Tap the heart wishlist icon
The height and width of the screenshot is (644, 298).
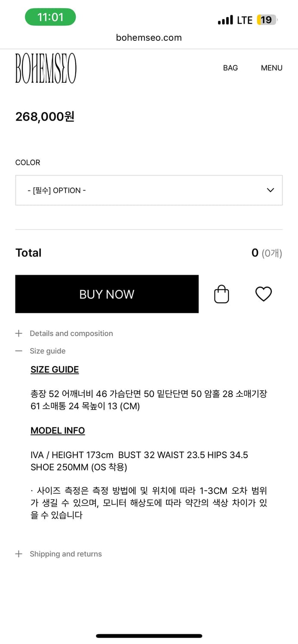[264, 294]
